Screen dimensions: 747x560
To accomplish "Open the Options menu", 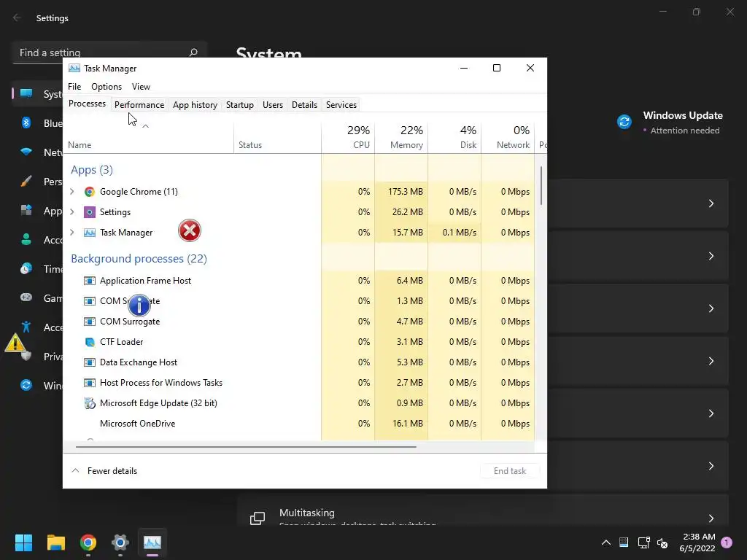I will [107, 87].
